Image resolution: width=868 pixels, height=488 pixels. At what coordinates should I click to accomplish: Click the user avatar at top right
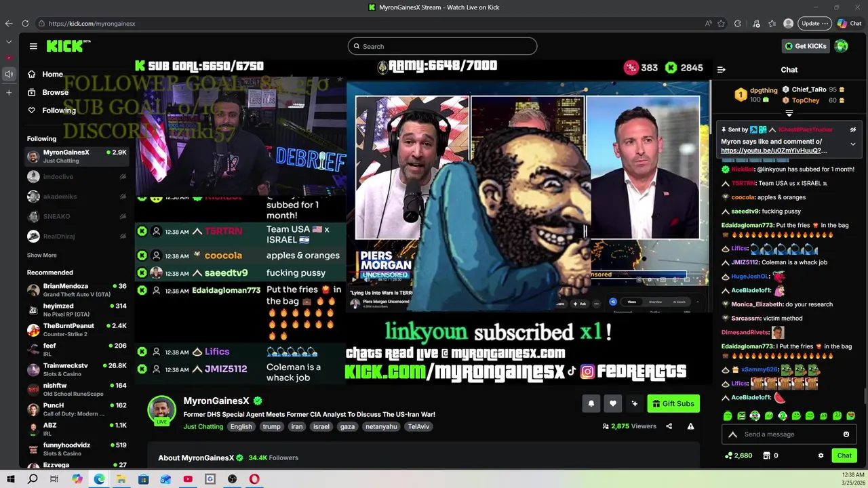[841, 46]
